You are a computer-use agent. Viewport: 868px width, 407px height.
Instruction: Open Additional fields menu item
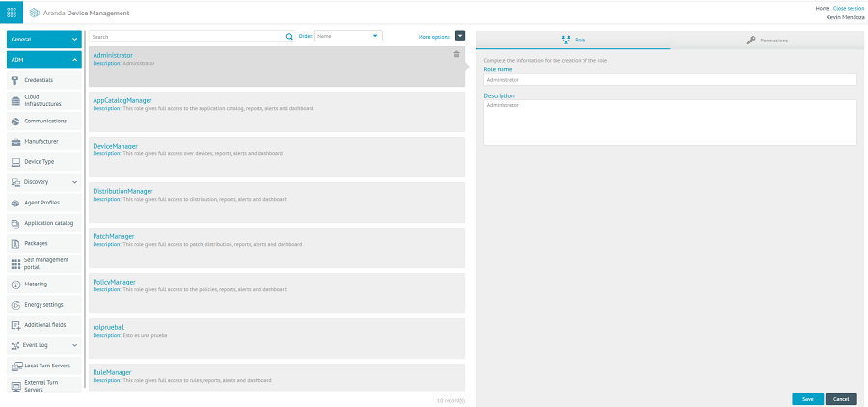44,325
